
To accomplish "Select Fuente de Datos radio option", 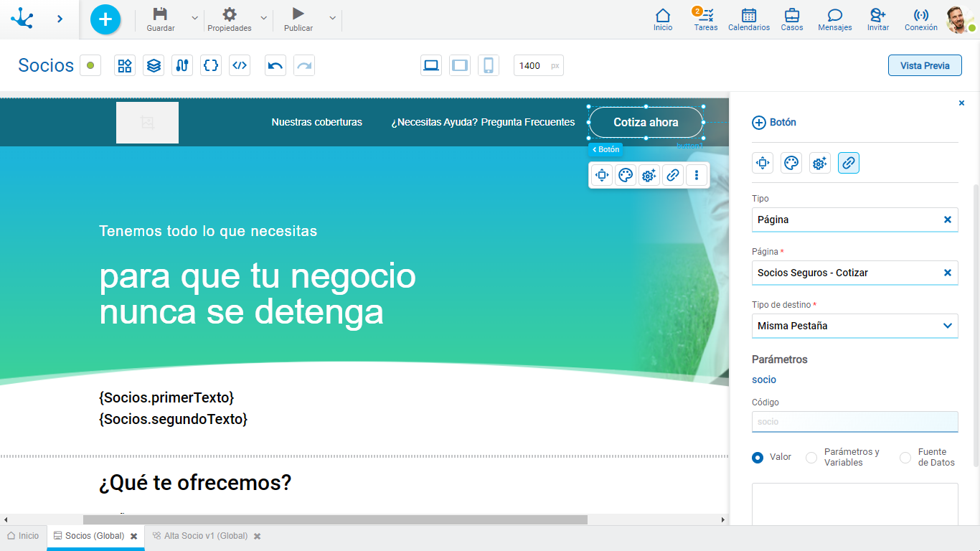I will [905, 457].
